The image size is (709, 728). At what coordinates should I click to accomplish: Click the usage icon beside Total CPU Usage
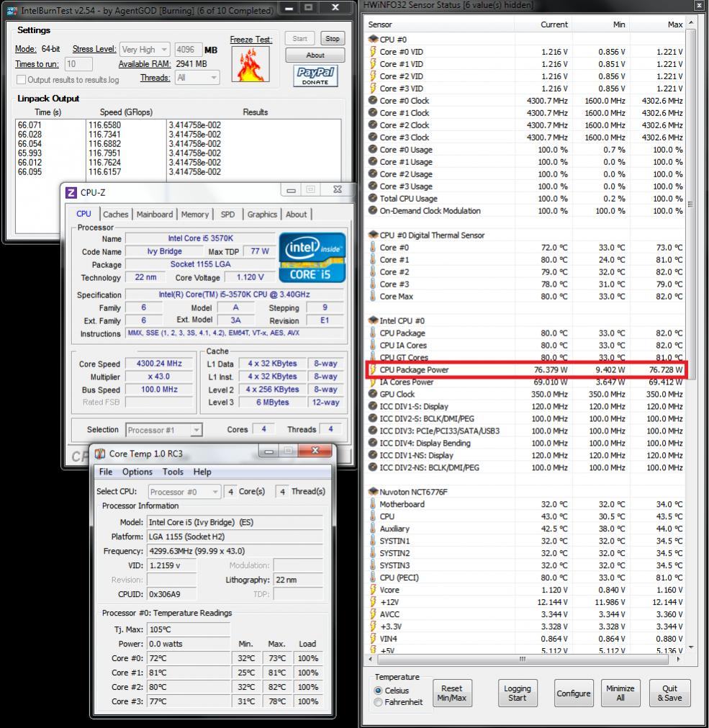373,198
